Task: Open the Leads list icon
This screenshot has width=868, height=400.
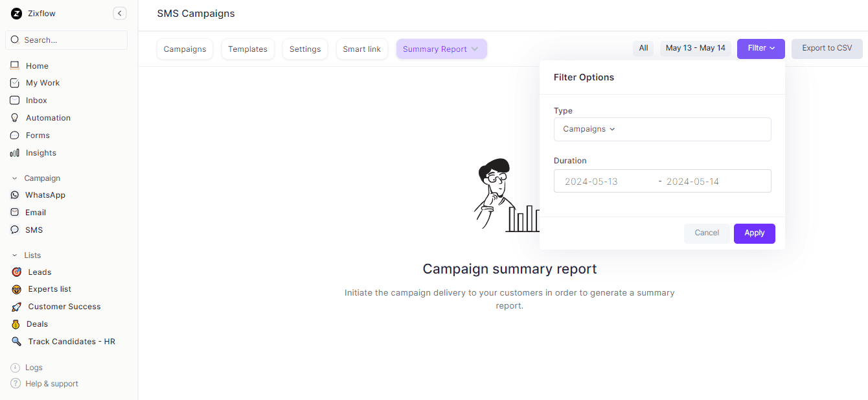Action: click(17, 272)
